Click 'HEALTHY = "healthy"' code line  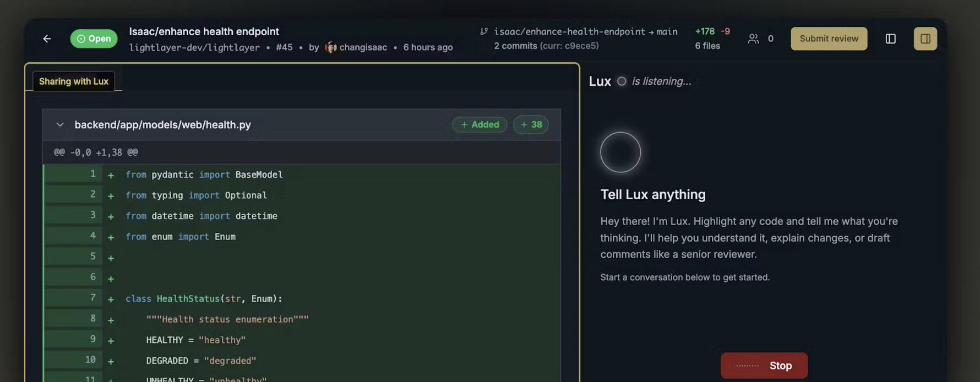196,340
